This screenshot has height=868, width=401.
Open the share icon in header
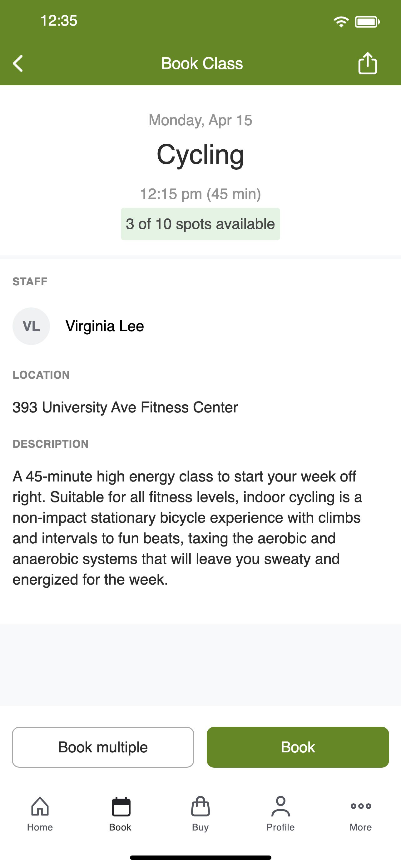click(367, 63)
